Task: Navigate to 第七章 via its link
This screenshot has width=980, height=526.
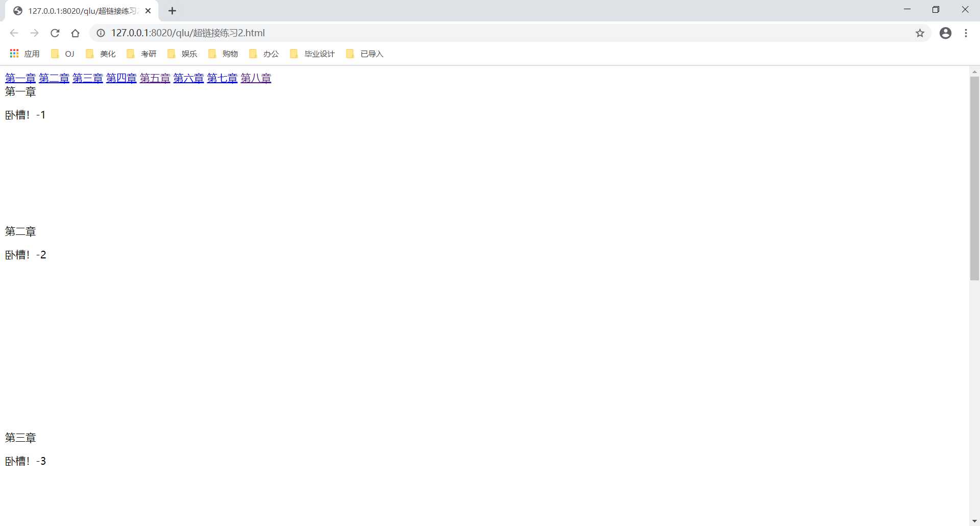Action: pyautogui.click(x=223, y=78)
